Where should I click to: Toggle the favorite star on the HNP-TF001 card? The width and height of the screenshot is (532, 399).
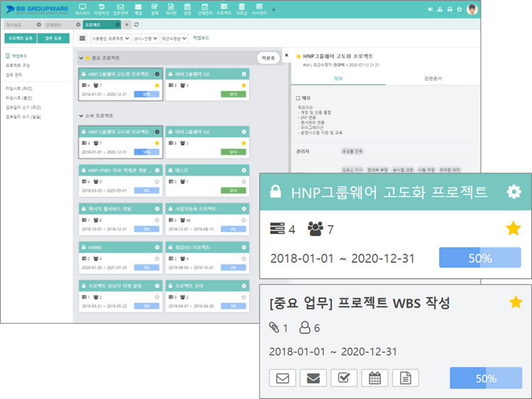point(157,181)
